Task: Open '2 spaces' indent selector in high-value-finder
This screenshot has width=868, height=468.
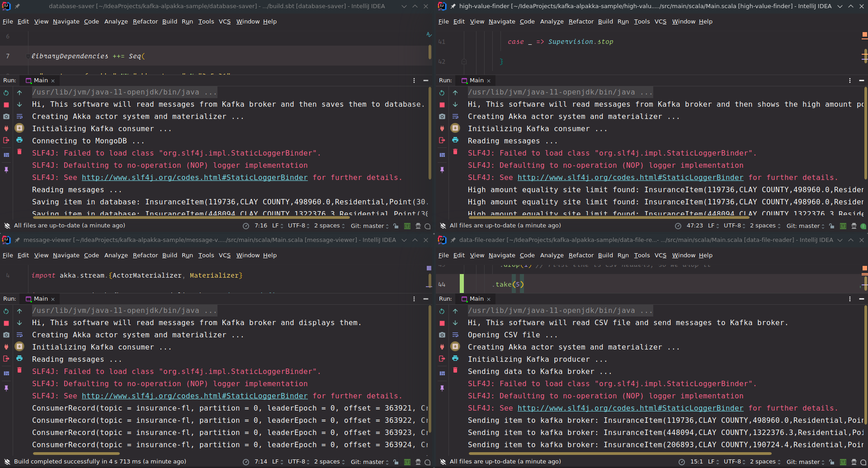Action: pos(765,226)
